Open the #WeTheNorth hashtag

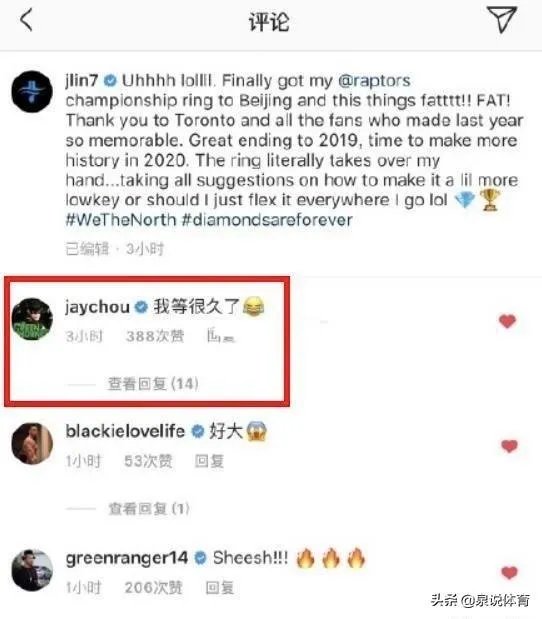121,219
